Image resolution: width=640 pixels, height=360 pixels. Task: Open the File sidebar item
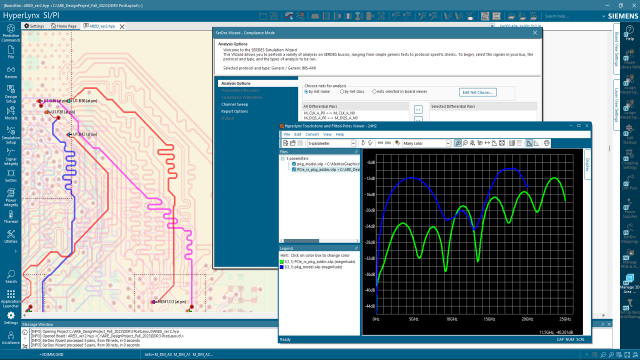coord(11,52)
